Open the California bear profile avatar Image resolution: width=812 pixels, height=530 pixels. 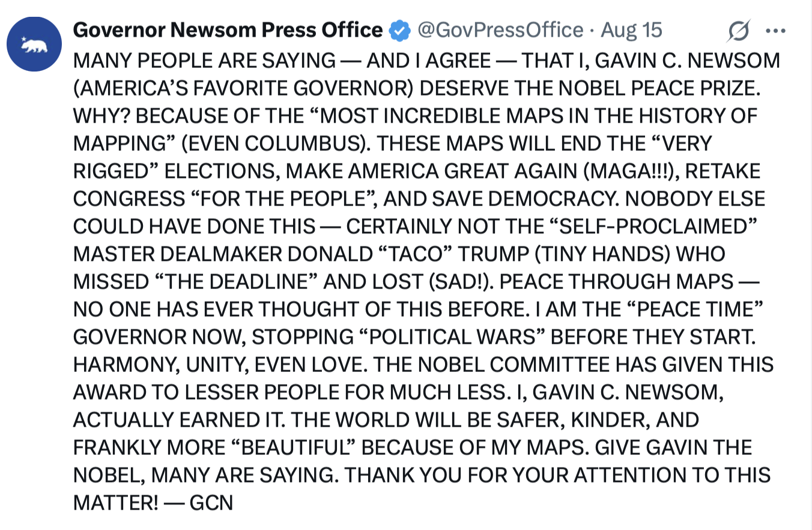[35, 44]
